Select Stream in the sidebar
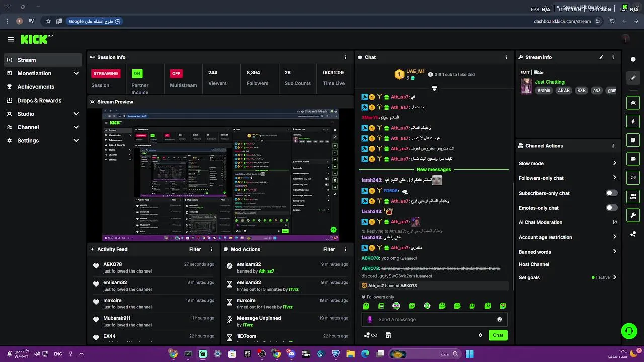 pyautogui.click(x=43, y=60)
